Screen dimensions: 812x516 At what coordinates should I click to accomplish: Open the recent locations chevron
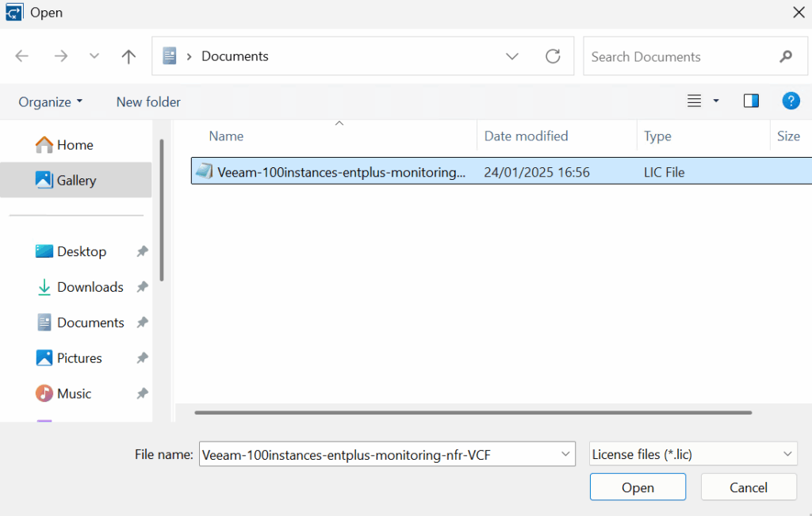(94, 56)
